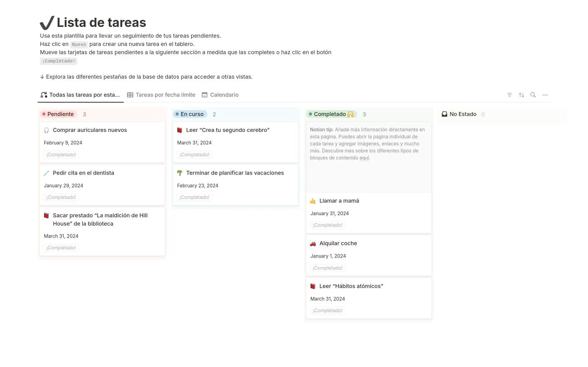Open "Terminar de planificar las vacaciones" task
This screenshot has width=588, height=367.
tap(235, 173)
